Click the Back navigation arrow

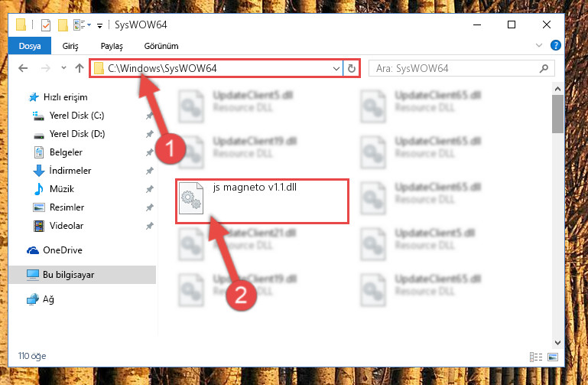point(23,68)
